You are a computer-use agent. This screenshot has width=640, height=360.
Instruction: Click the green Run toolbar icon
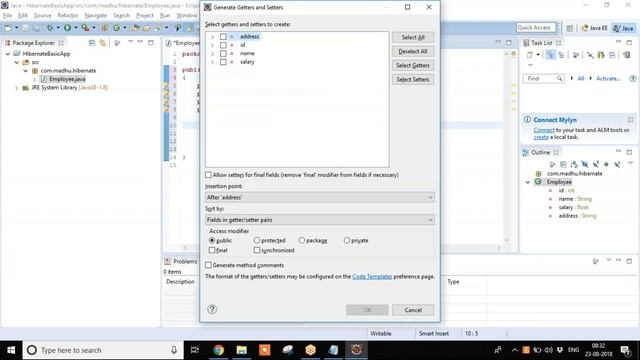point(67,28)
